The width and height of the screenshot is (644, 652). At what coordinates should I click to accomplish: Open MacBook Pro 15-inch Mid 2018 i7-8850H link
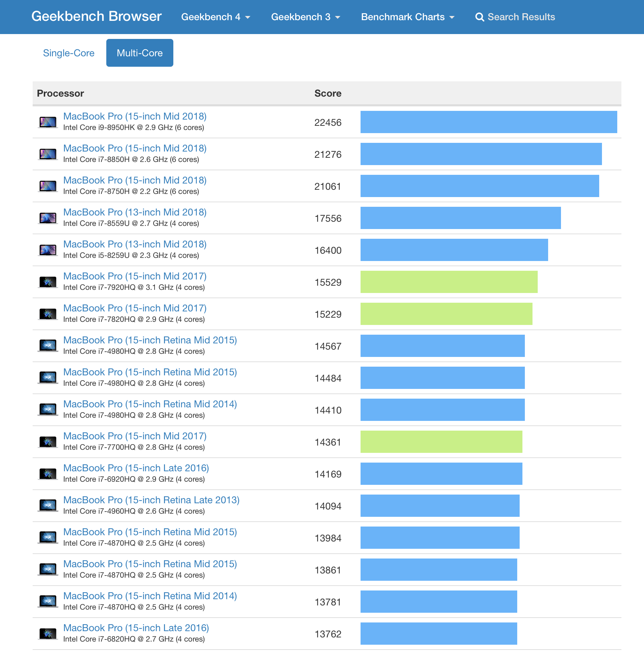pyautogui.click(x=135, y=148)
